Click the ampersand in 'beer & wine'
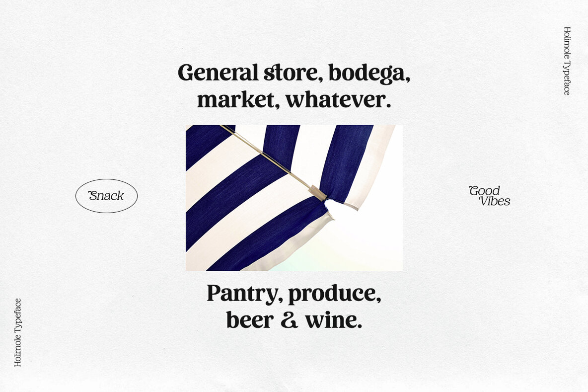The image size is (588, 392). coord(289,321)
